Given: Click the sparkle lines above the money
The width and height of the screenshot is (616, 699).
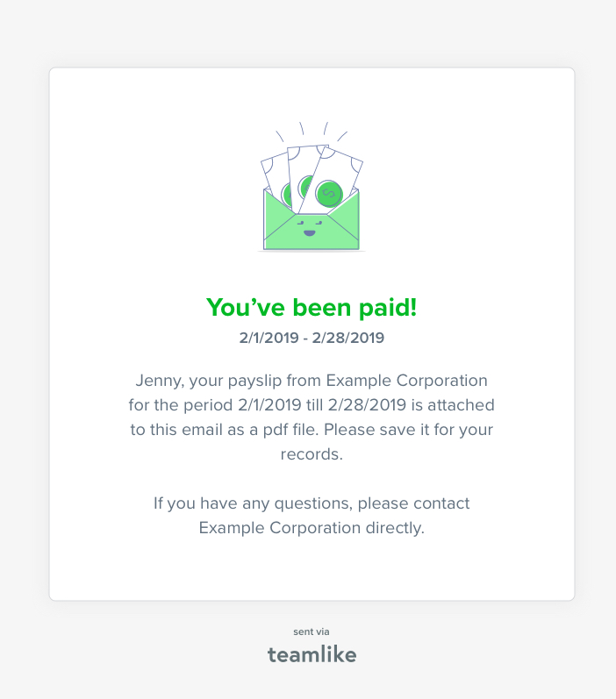Looking at the screenshot, I should point(312,131).
